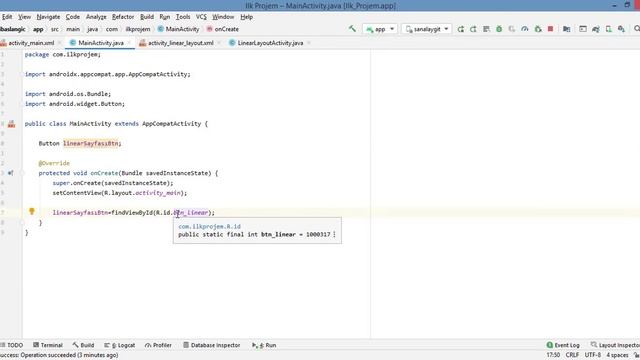Open the Logcat tool window
Image resolution: width=640 pixels, height=360 pixels.
(x=120, y=345)
